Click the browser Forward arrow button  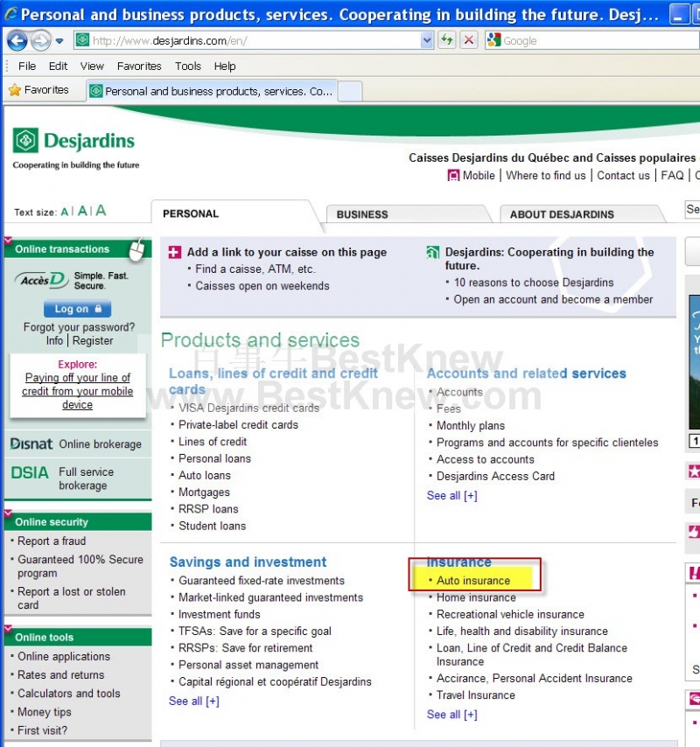click(x=41, y=41)
